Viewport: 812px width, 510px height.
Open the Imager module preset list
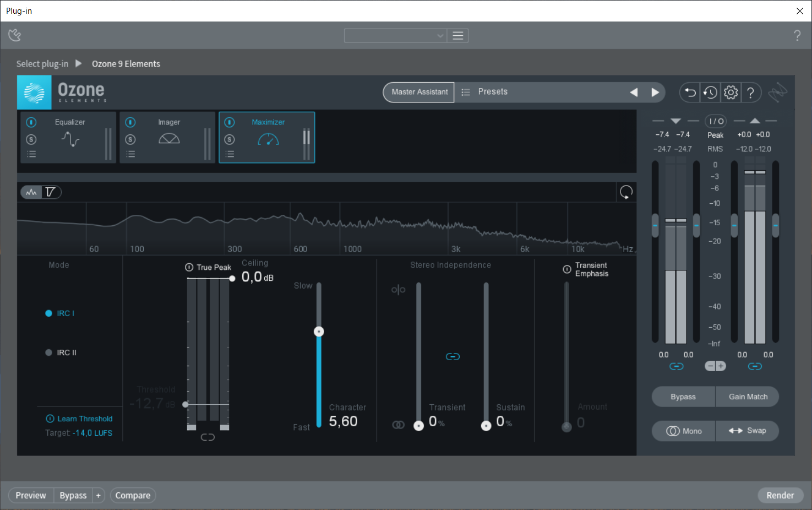coord(130,154)
